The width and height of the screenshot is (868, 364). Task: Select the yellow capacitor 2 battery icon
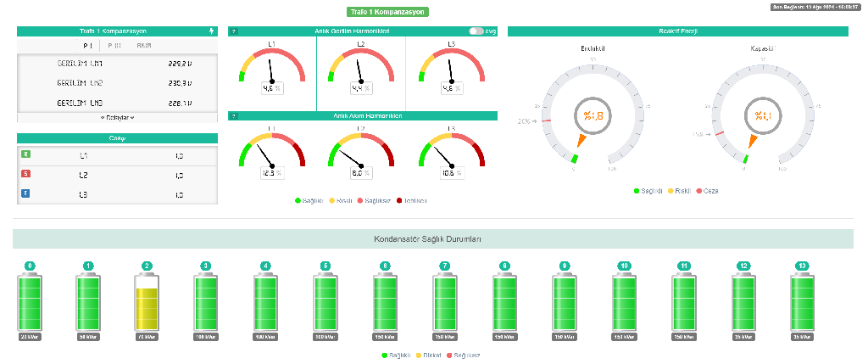147,302
